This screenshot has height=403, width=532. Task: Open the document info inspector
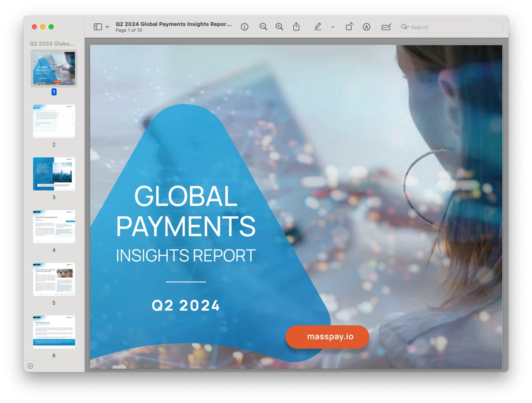coord(244,26)
